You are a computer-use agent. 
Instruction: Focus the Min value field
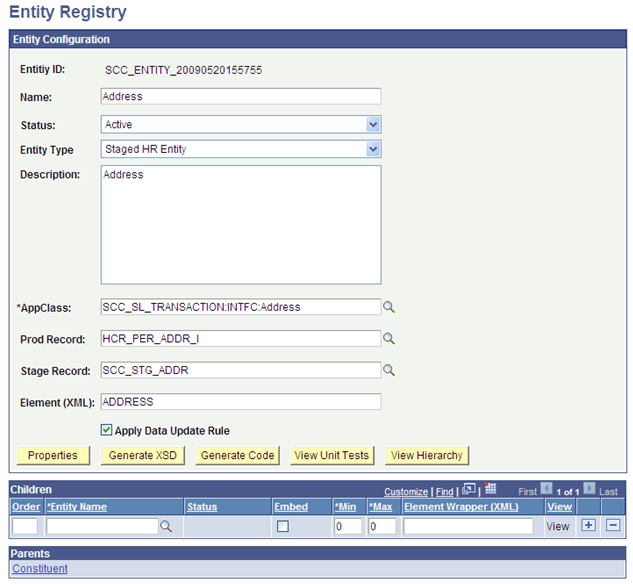[348, 526]
